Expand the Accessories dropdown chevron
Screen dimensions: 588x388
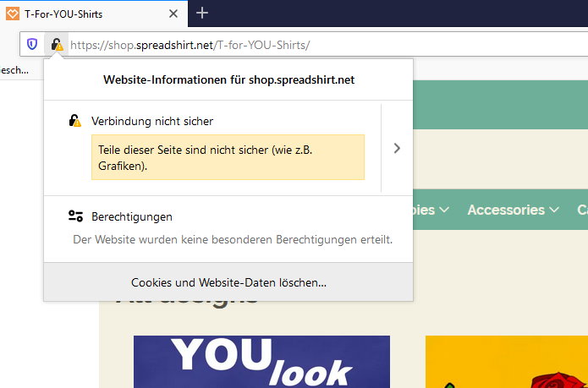(x=554, y=210)
